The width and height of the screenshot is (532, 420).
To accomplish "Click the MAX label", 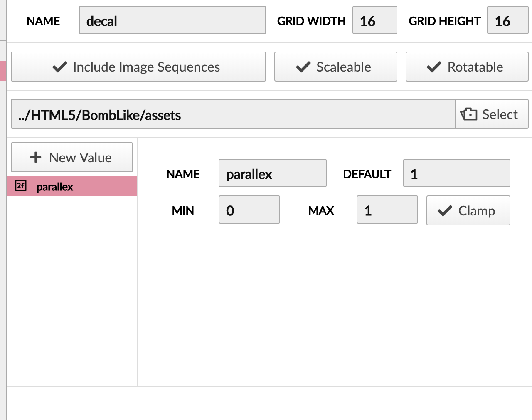I will pos(321,210).
